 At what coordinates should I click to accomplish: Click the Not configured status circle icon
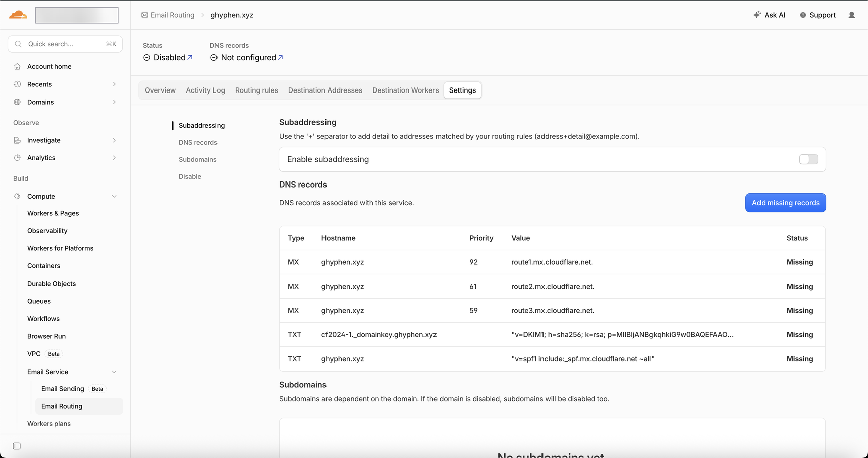[x=214, y=58]
